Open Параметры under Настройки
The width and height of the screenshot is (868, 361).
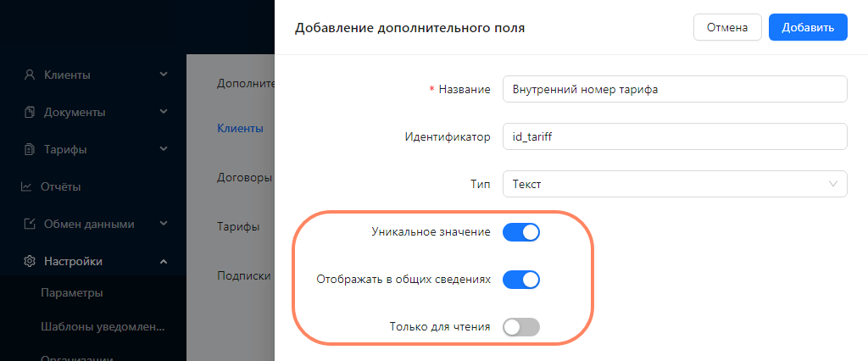point(72,293)
